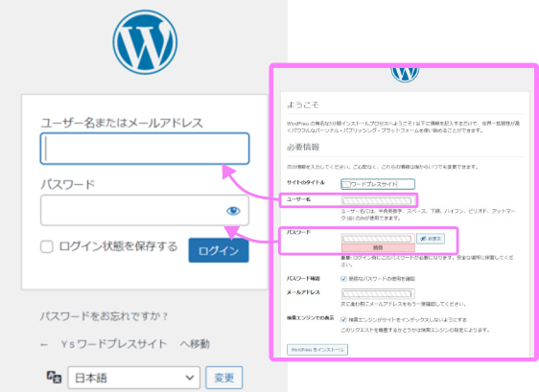The image size is (539, 392).
Task: Click the メールアドレス field in the install form
Action: tap(378, 293)
